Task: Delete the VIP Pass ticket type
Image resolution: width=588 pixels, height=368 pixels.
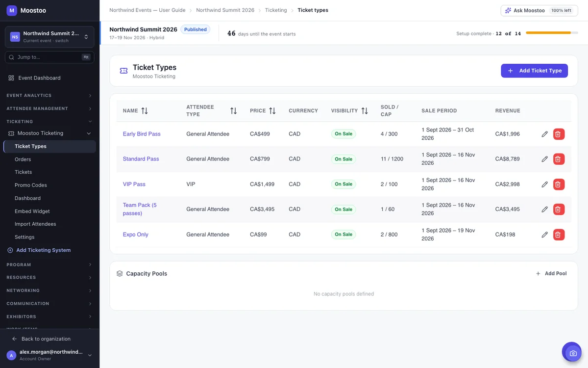Action: click(x=559, y=184)
